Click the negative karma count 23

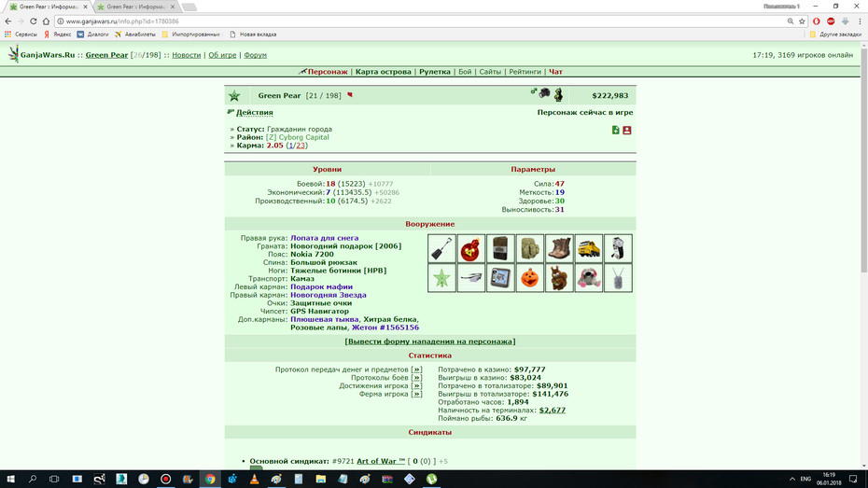[x=301, y=146]
